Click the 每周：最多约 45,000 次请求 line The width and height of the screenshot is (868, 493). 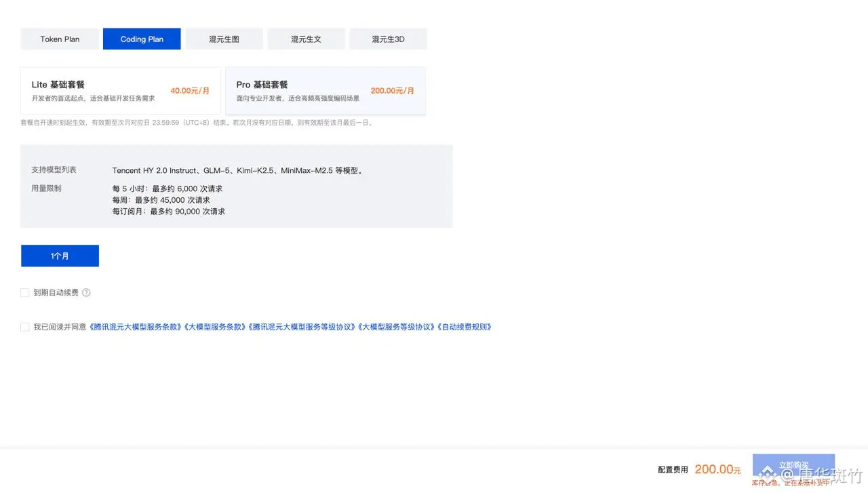(x=161, y=200)
